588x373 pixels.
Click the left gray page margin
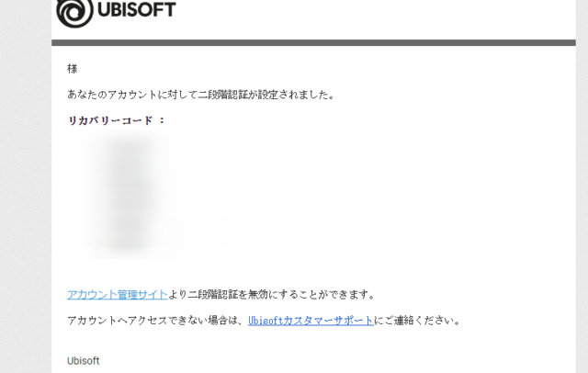tap(26, 187)
